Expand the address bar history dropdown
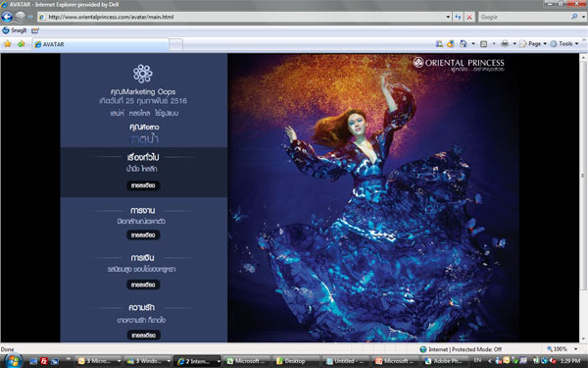Viewport: 588px width, 368px height. coord(448,17)
